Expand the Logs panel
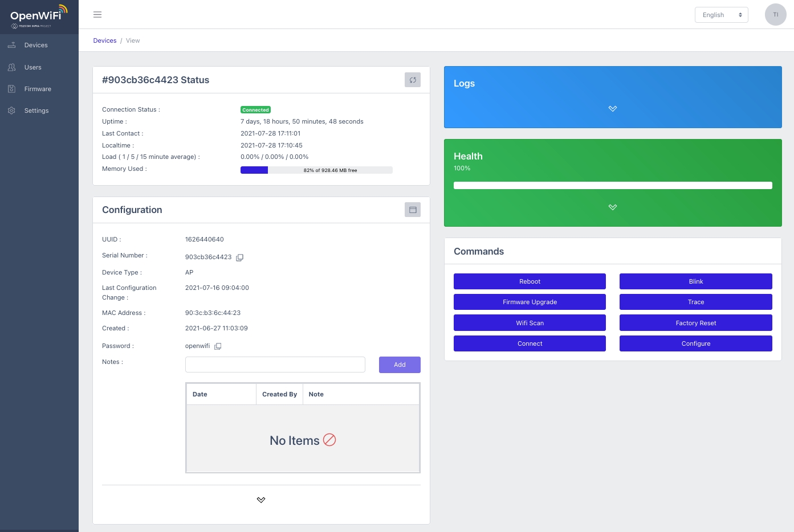The height and width of the screenshot is (532, 794). click(612, 109)
